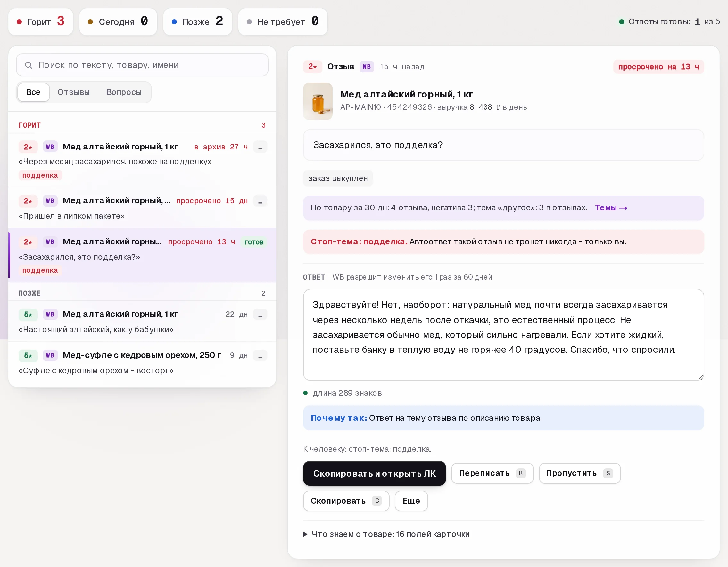728x567 pixels.
Task: Click the «длина 289 знаков» indicator
Action: click(x=343, y=393)
